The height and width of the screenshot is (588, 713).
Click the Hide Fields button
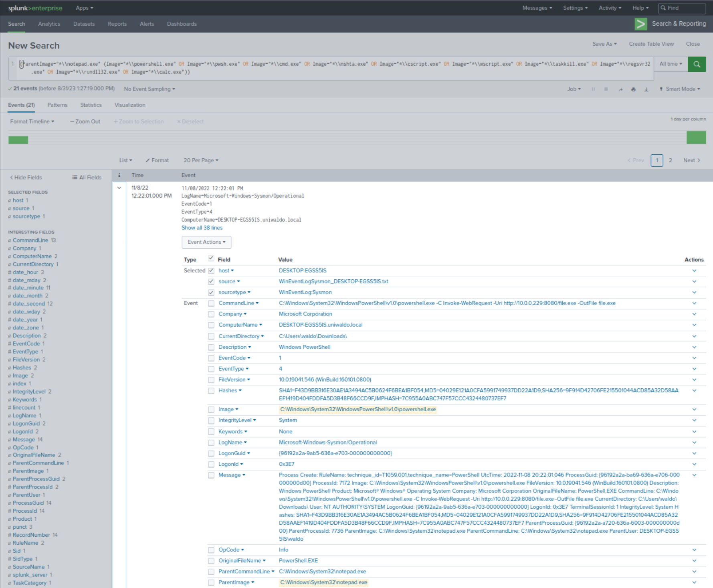(x=26, y=177)
